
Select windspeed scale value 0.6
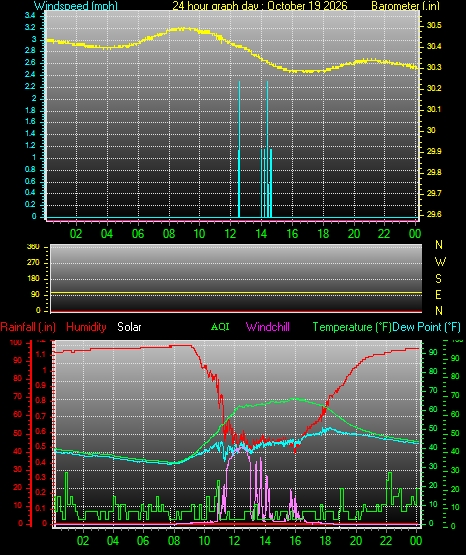30,181
